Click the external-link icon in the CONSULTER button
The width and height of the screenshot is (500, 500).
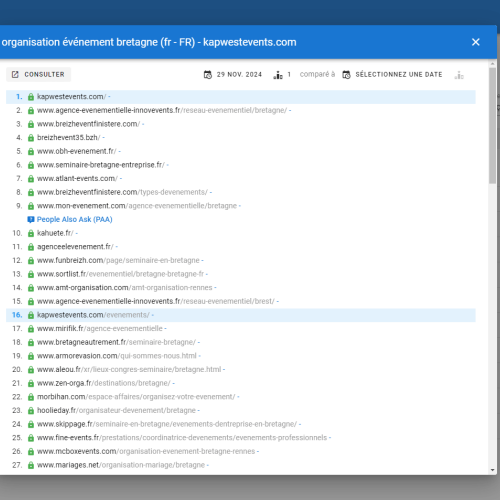(15, 74)
